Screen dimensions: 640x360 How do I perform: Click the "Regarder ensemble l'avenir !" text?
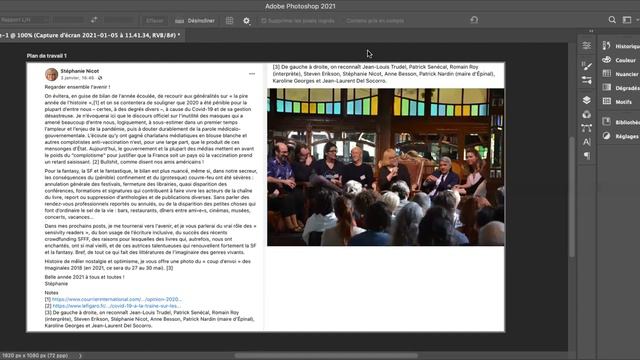tap(78, 87)
